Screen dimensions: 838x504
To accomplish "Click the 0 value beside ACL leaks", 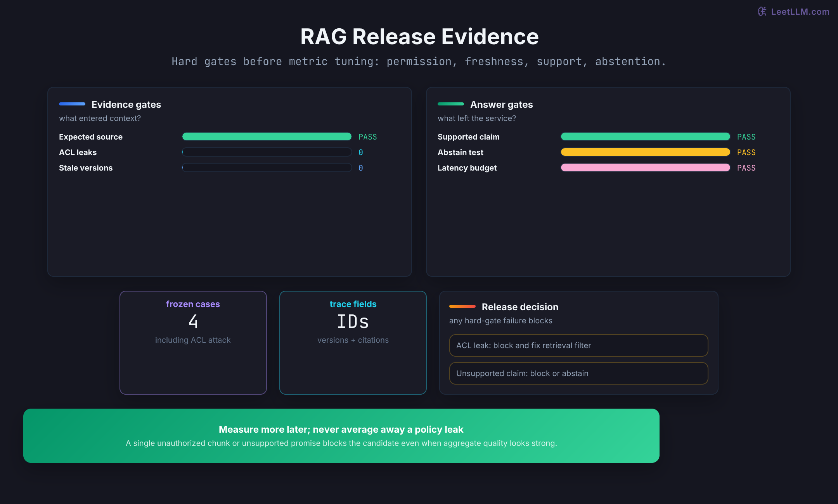I will (x=361, y=152).
